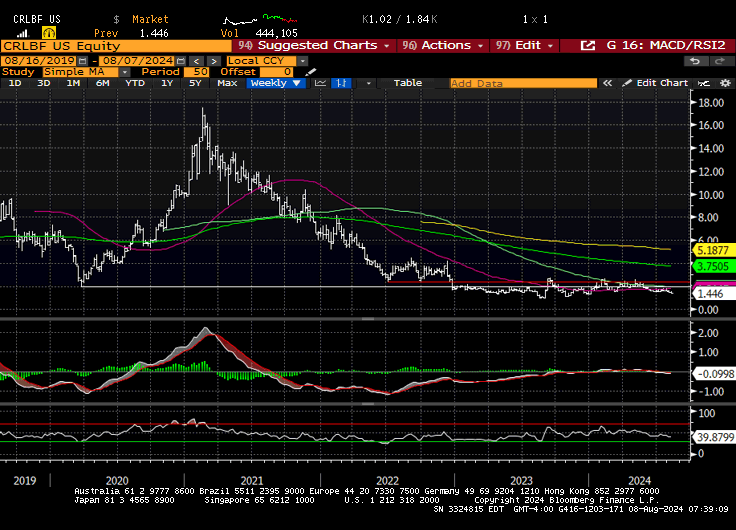Screen dimensions: 736x530
Task: Click the green-red mini sparkline
Action: [280, 18]
